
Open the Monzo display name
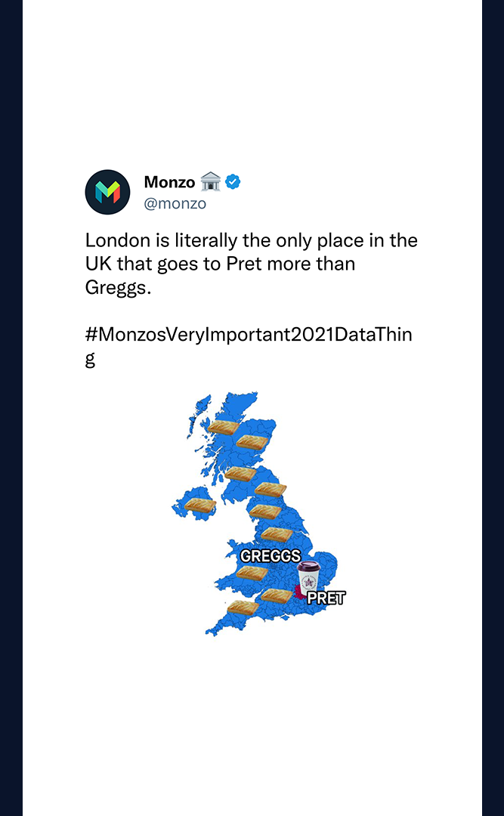tap(169, 182)
